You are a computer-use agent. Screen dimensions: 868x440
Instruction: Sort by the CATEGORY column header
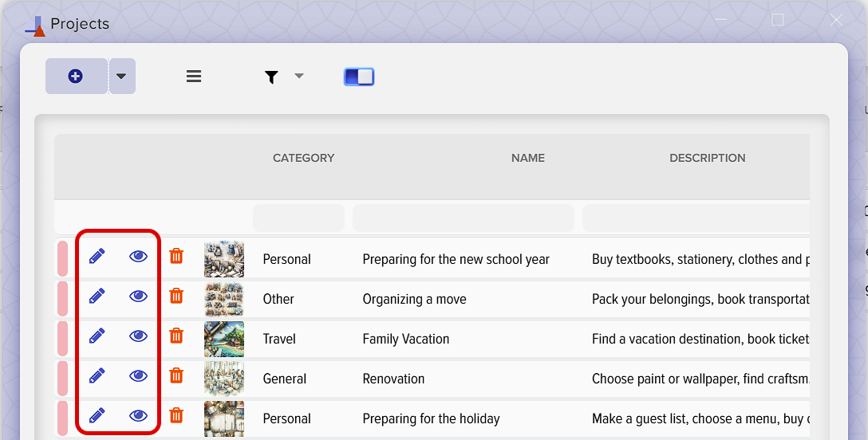coord(303,158)
